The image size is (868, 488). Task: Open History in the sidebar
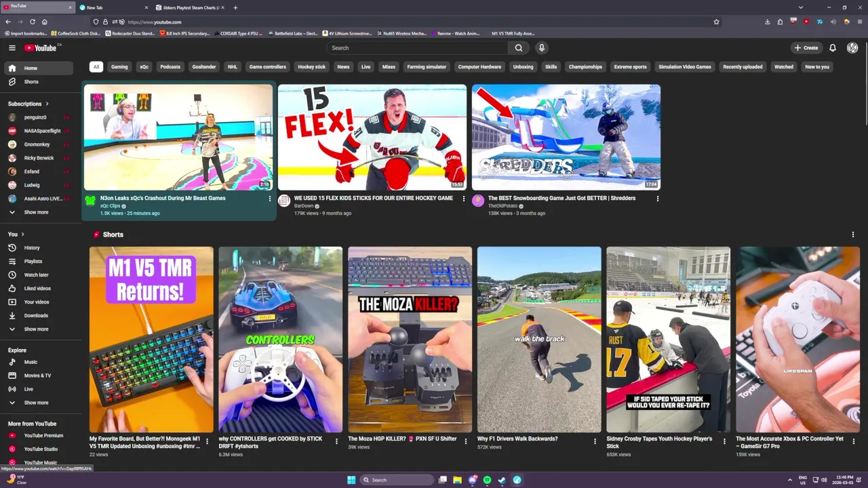pos(37,247)
